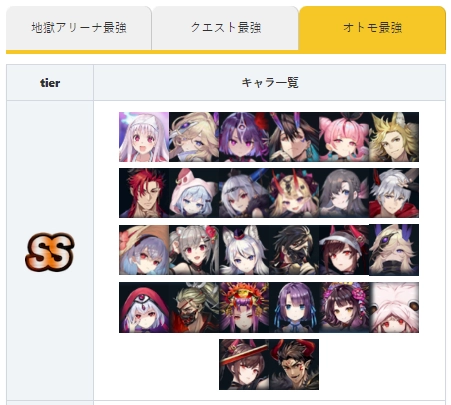
Task: Choose the masked man with eyepatch portrait
Action: point(194,307)
